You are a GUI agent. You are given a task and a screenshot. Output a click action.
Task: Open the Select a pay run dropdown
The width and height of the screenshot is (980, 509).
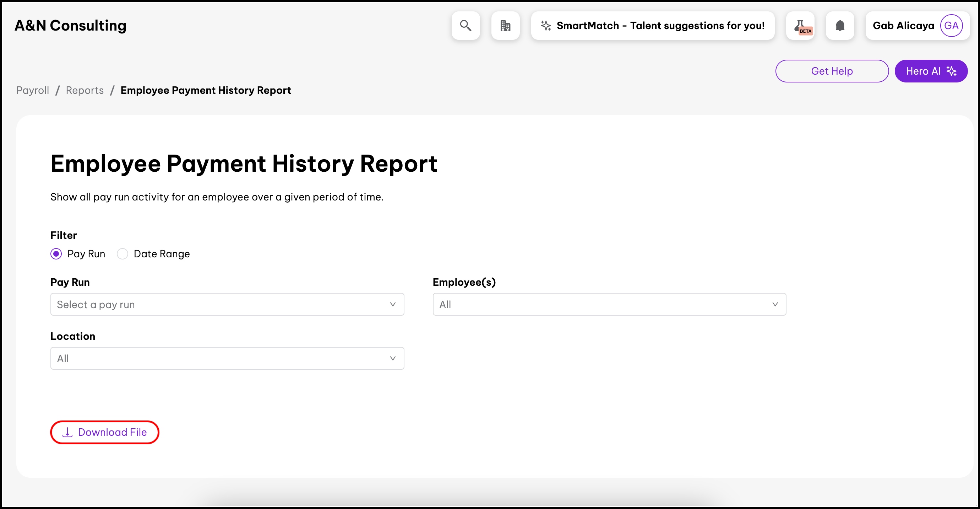(227, 305)
